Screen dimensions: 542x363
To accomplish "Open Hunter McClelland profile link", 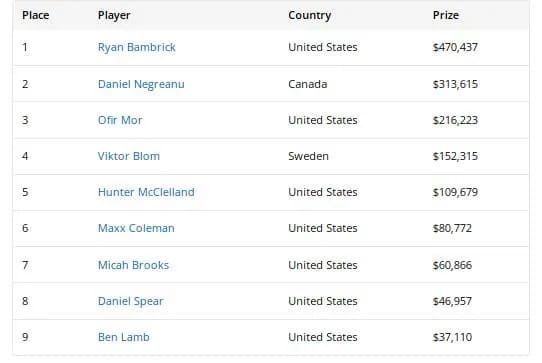I will click(x=146, y=192).
